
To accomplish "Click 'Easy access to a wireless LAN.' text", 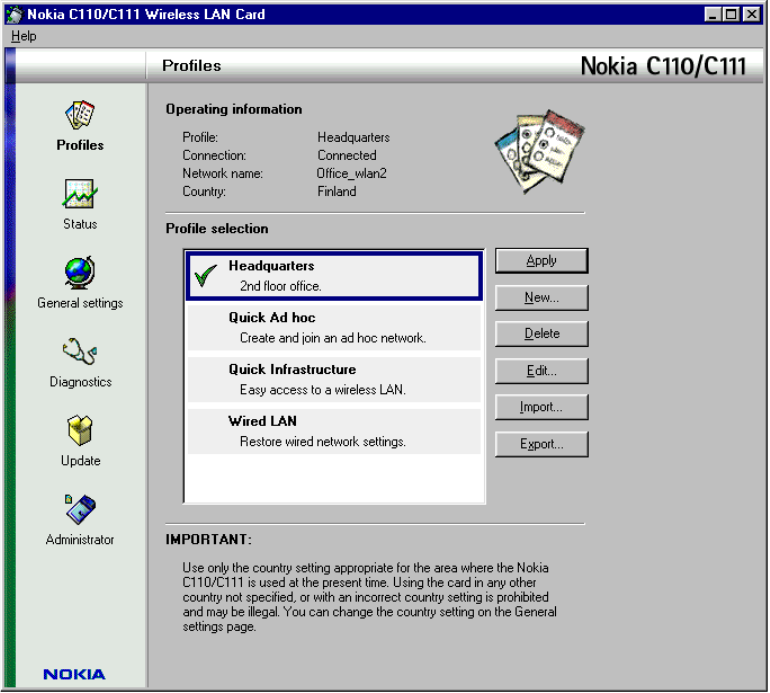I will pos(323,390).
